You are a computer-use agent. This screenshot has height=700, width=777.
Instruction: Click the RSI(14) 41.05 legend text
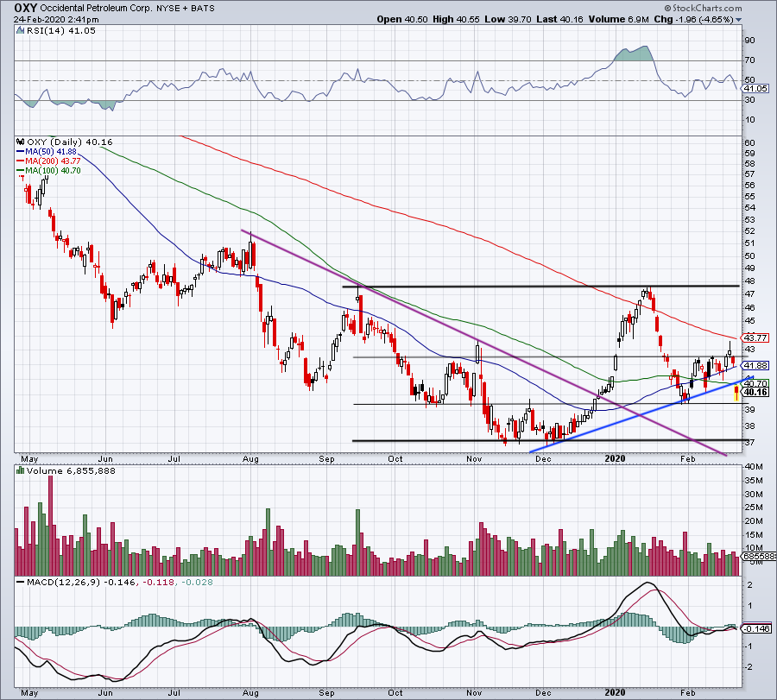click(x=61, y=30)
